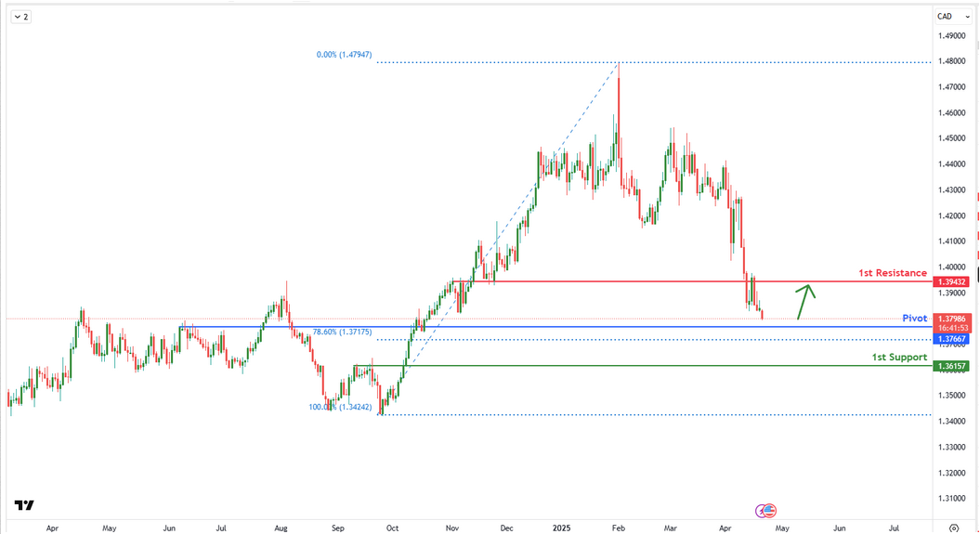Screen dimensions: 980x534
Task: Expand the collapsed indicators legend marked 2
Action: pyautogui.click(x=21, y=17)
